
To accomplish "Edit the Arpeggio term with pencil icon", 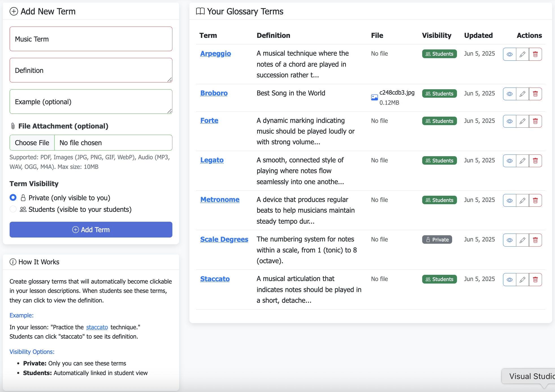I will click(x=523, y=54).
